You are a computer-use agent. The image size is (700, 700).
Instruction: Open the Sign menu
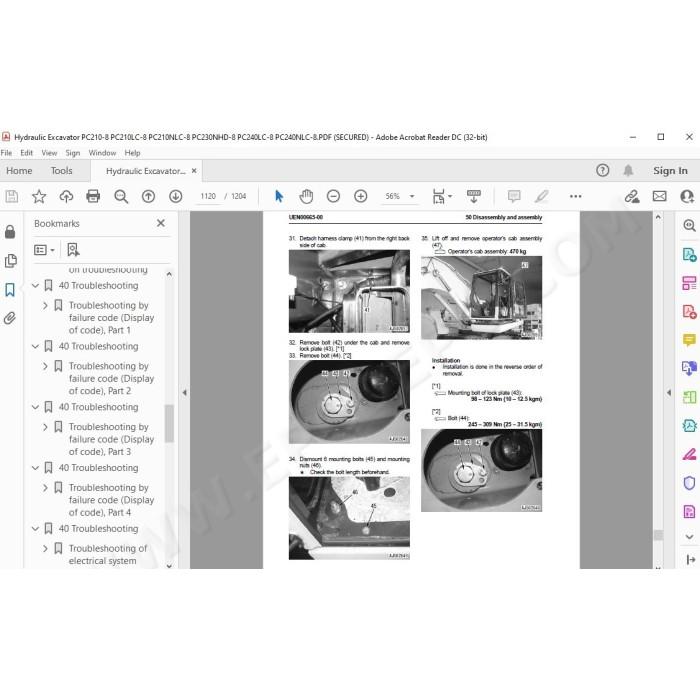[73, 153]
